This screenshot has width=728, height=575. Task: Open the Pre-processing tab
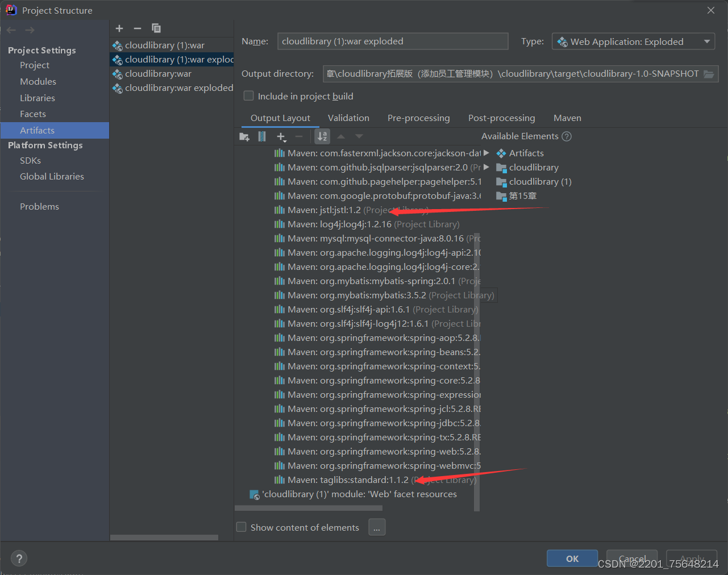click(419, 118)
